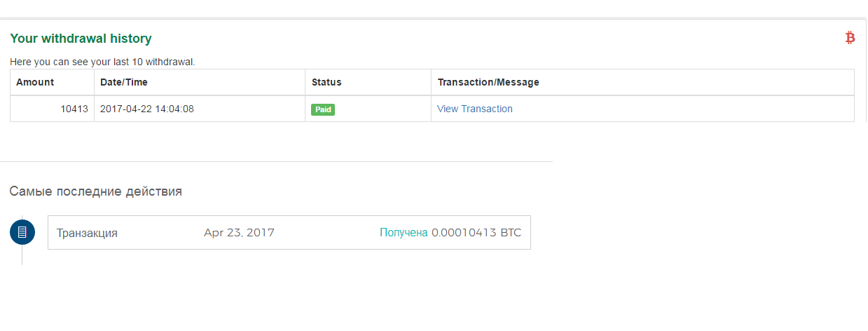Click the Apr 23, 2017 date
This screenshot has height=331, width=868.
click(239, 233)
